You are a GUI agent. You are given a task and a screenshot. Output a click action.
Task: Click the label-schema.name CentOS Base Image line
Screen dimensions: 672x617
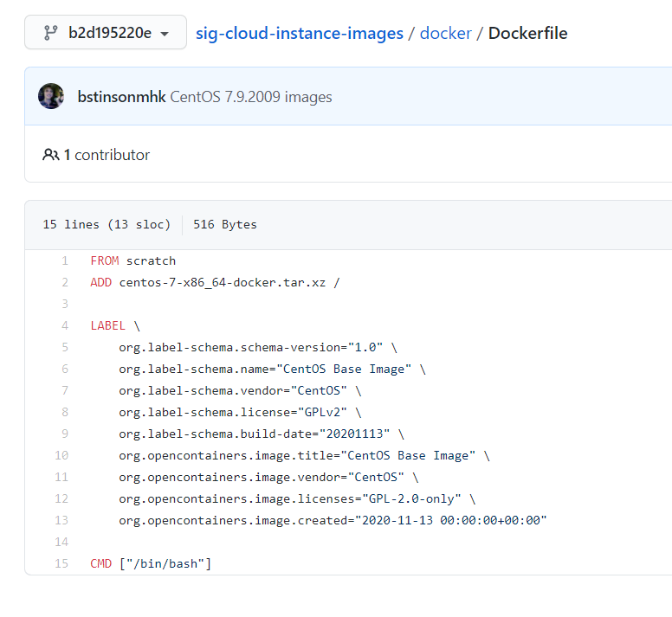tap(272, 370)
